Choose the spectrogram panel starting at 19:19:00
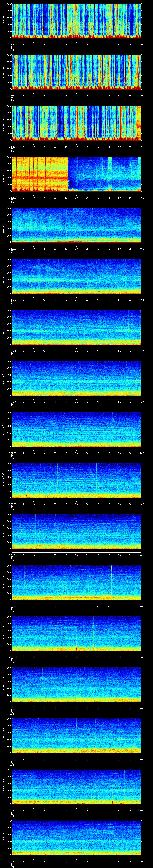 click(77, 276)
